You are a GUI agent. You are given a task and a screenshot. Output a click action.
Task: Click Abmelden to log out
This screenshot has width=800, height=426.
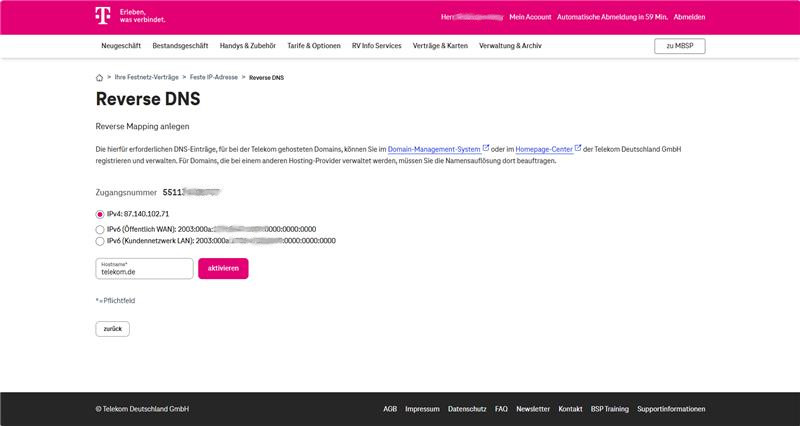pos(689,17)
